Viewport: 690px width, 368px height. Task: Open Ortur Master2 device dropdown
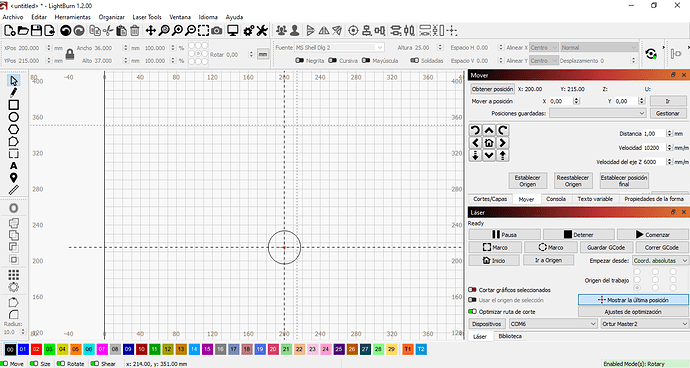(x=645, y=324)
